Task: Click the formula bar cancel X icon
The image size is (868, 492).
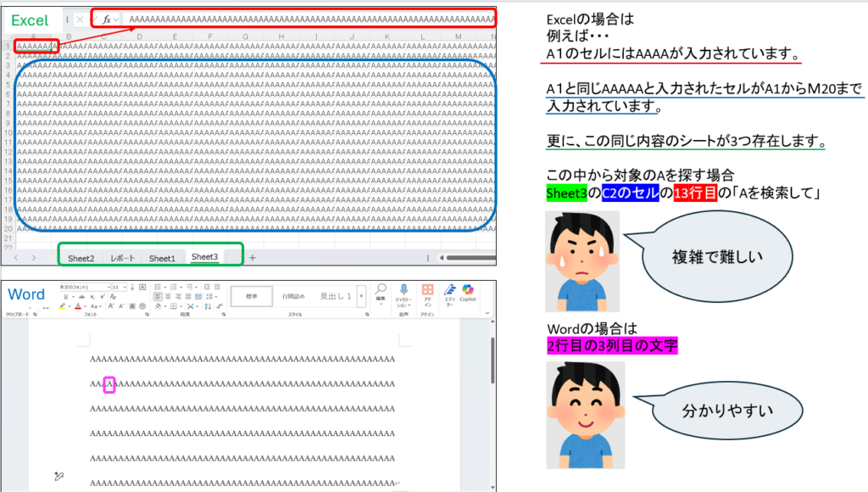Action: (80, 19)
